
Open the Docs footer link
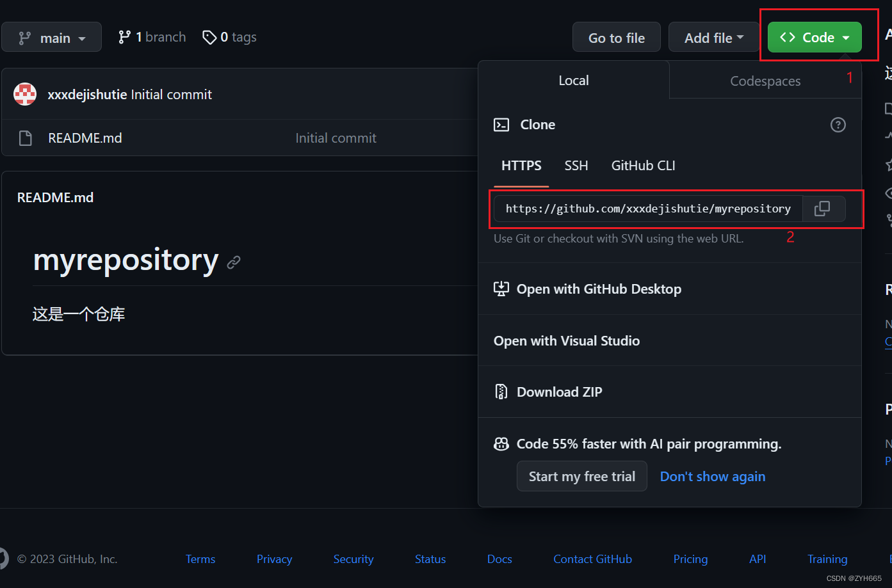[x=499, y=559]
